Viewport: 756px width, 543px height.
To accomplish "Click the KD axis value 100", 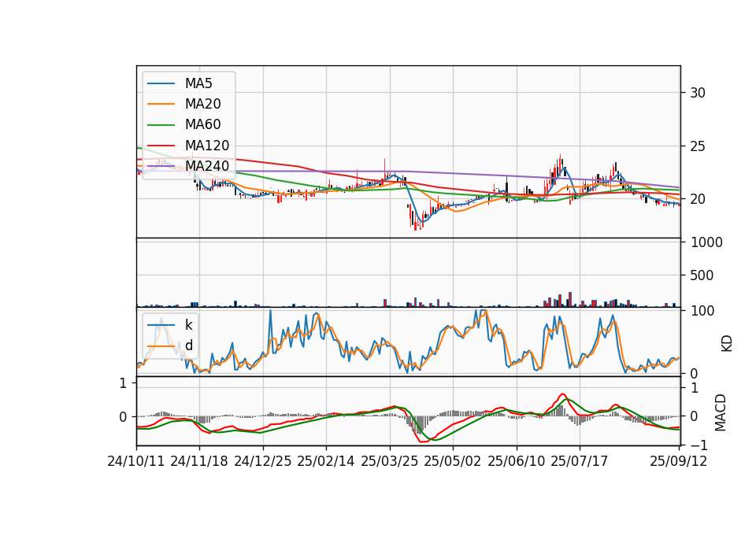I will click(702, 311).
